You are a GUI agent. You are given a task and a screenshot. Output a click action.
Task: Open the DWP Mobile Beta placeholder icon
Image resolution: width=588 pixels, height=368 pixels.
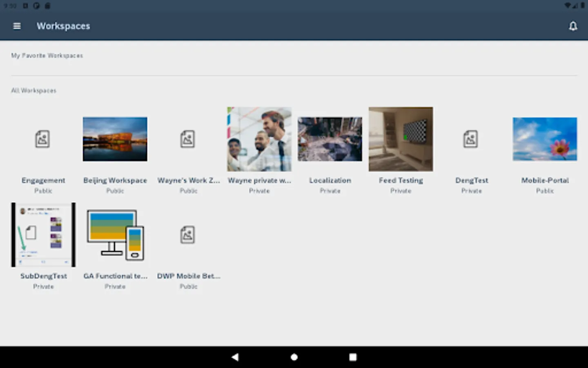coord(187,235)
